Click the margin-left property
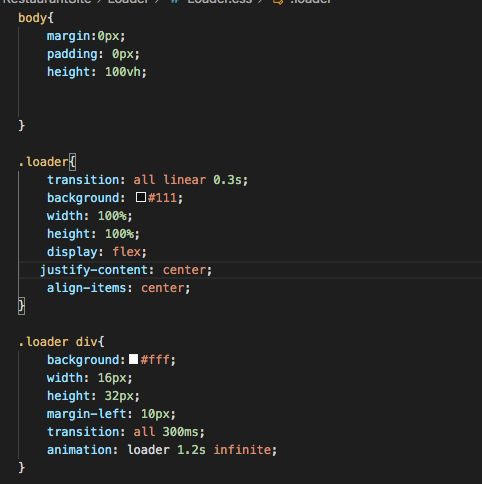Viewport: 482px width, 484px height. [86, 414]
